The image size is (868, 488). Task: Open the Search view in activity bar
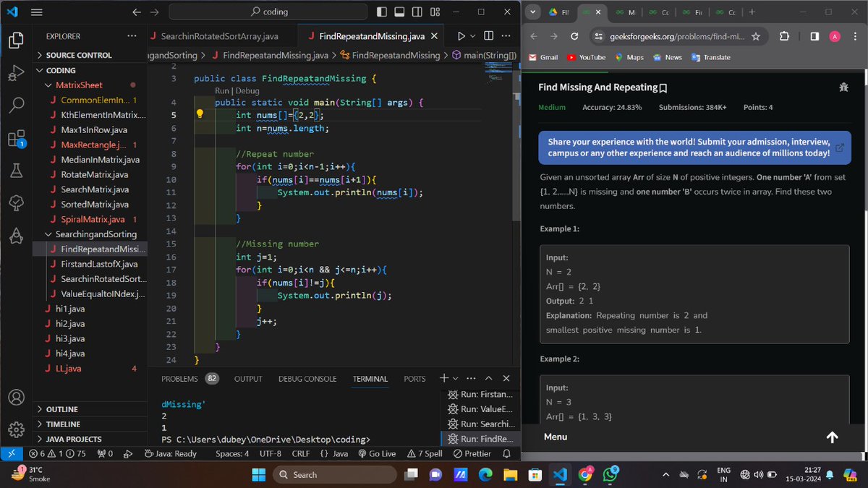[16, 106]
